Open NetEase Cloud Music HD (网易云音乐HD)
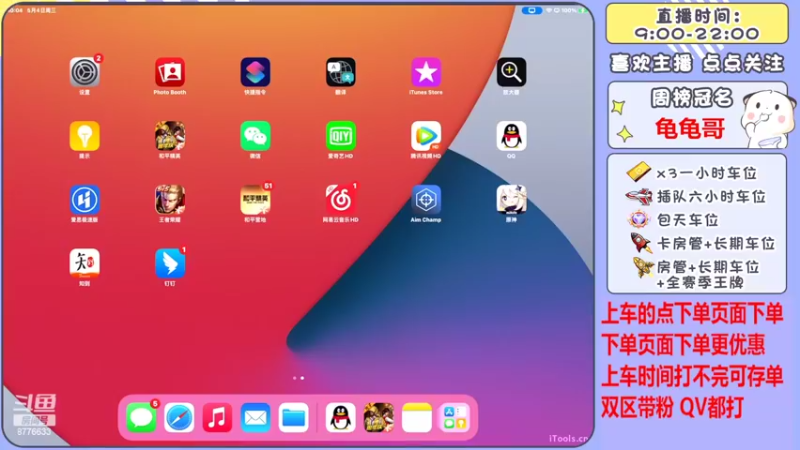 coord(341,199)
